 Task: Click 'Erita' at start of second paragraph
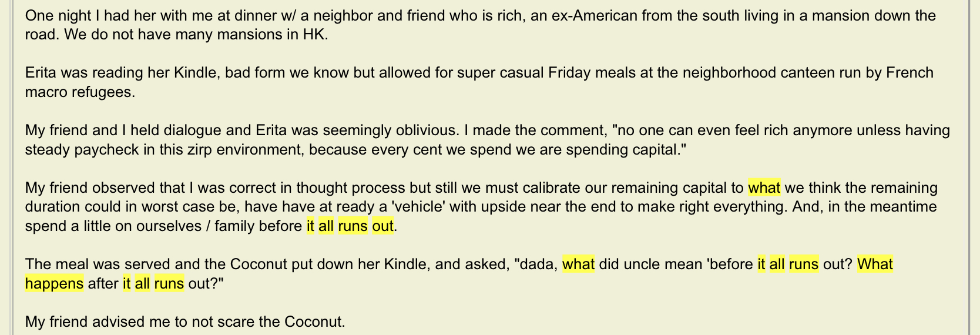(x=41, y=73)
